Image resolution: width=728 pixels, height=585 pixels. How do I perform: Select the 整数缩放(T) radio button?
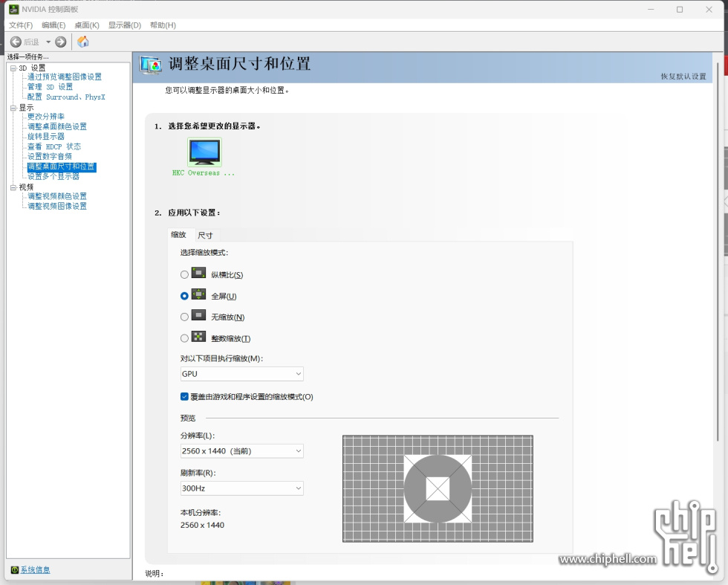[x=184, y=338]
